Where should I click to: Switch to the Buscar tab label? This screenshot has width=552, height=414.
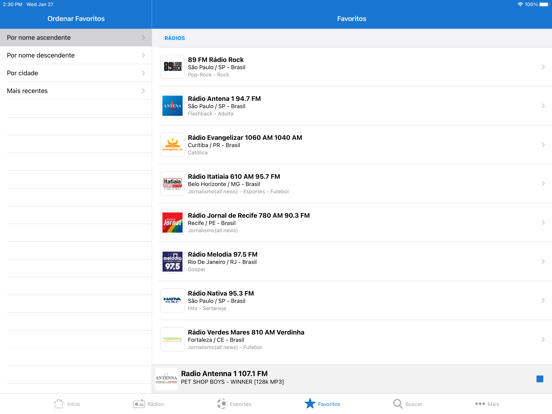coord(414,404)
